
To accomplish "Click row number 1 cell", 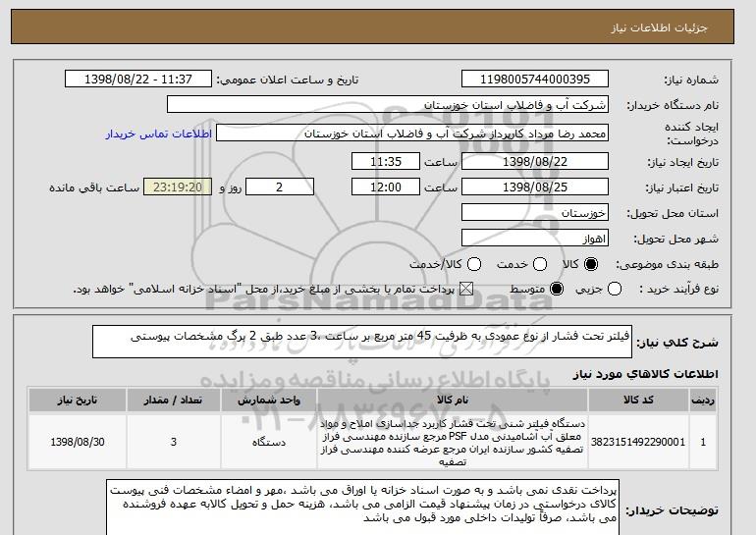I will click(x=703, y=442).
